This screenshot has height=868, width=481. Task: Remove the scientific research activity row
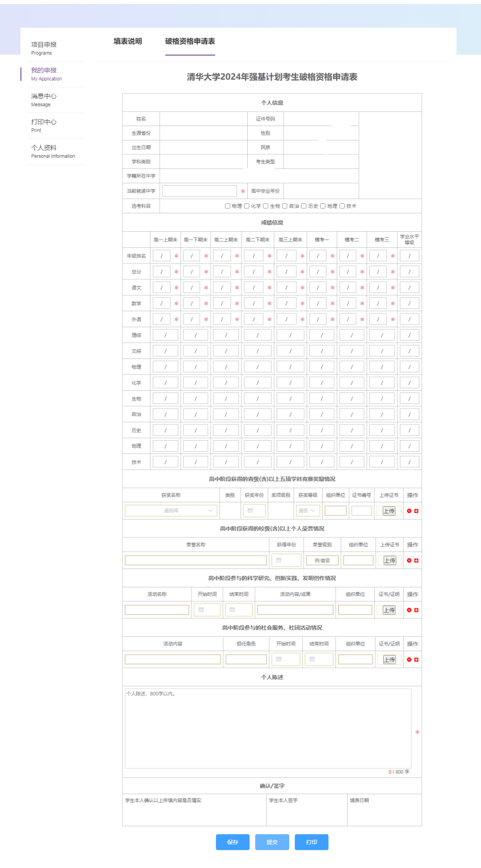tap(409, 610)
